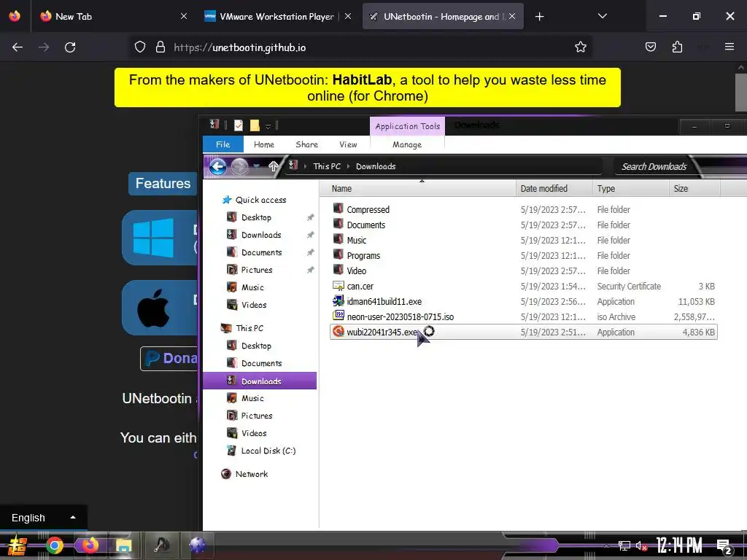The height and width of the screenshot is (560, 747).
Task: Open Start menu on taskbar
Action: click(18, 545)
